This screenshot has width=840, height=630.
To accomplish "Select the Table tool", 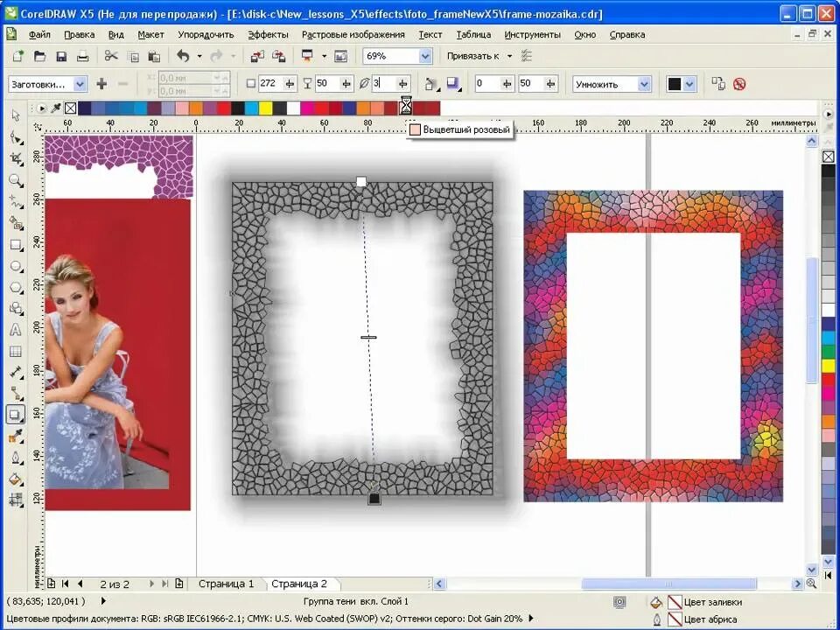I will click(x=16, y=352).
